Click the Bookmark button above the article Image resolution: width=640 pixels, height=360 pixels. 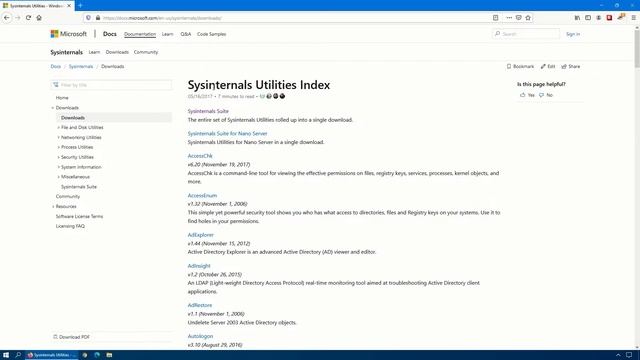(x=520, y=67)
